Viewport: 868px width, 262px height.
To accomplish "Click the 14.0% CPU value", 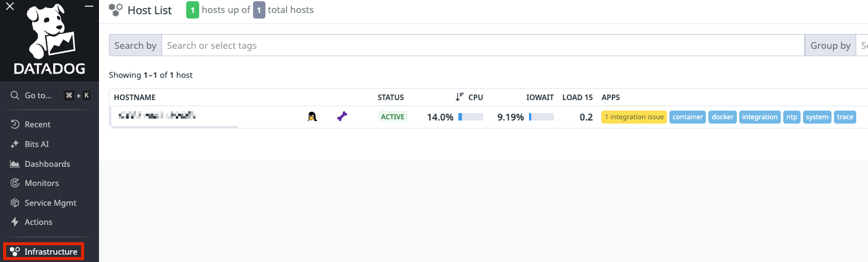I will point(440,117).
